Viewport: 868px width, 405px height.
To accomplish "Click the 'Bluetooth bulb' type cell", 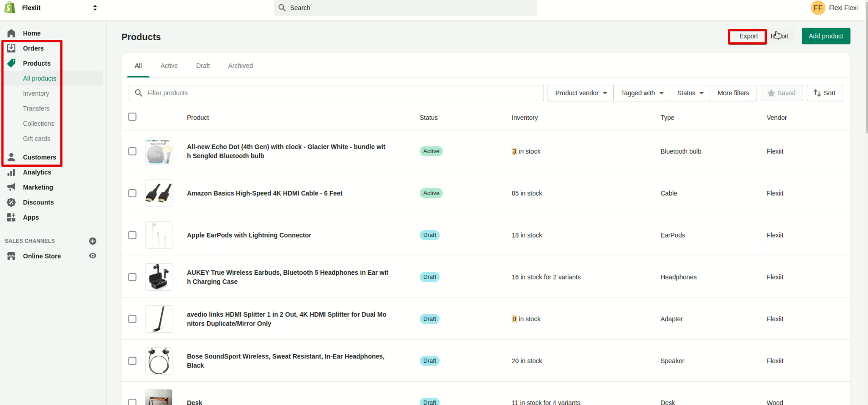I will pyautogui.click(x=681, y=151).
